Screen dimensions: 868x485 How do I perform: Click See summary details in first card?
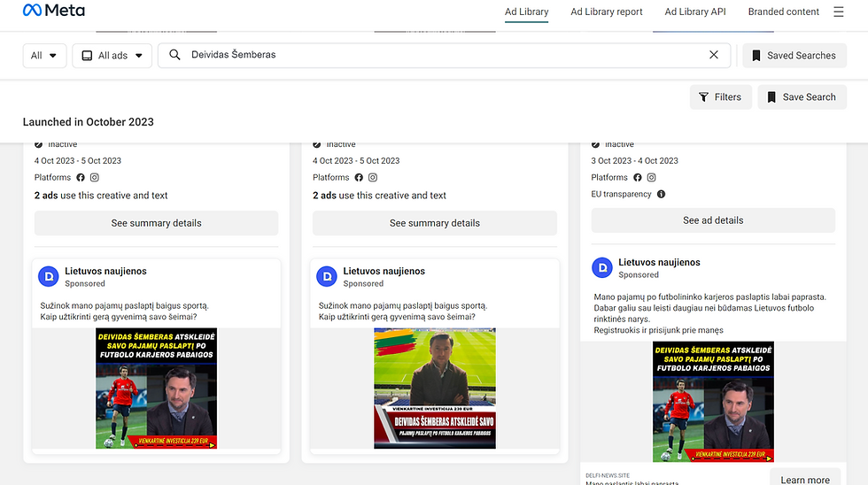[x=156, y=223]
